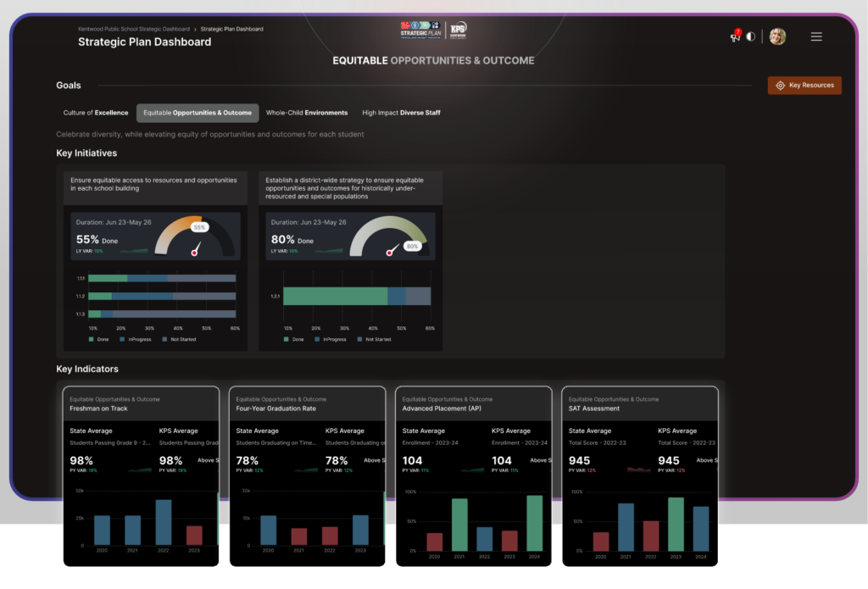Click the Strategic Plan KPS logo
Viewport: 868px width, 589px height.
(433, 31)
